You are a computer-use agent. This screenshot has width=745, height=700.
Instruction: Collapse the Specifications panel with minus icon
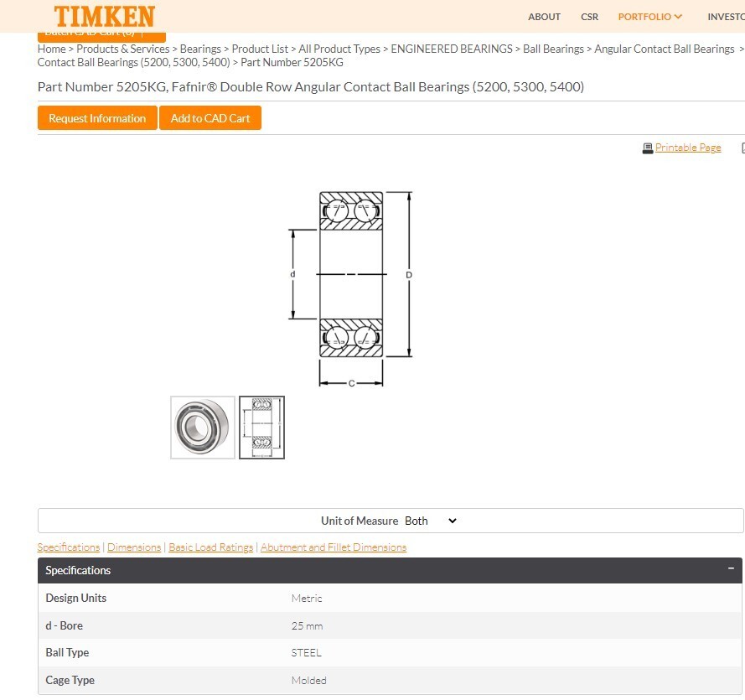tap(731, 568)
